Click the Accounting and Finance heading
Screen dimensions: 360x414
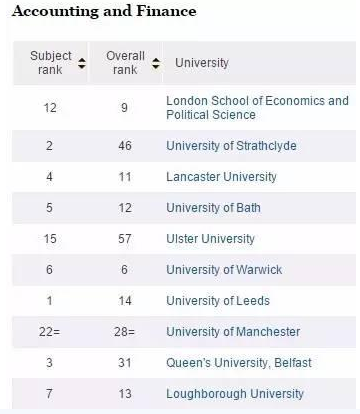104,11
